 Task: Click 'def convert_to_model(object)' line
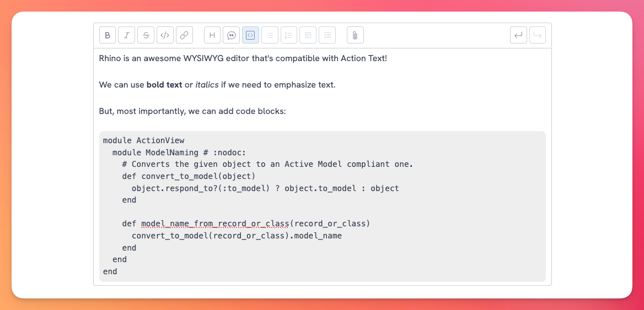pyautogui.click(x=189, y=176)
